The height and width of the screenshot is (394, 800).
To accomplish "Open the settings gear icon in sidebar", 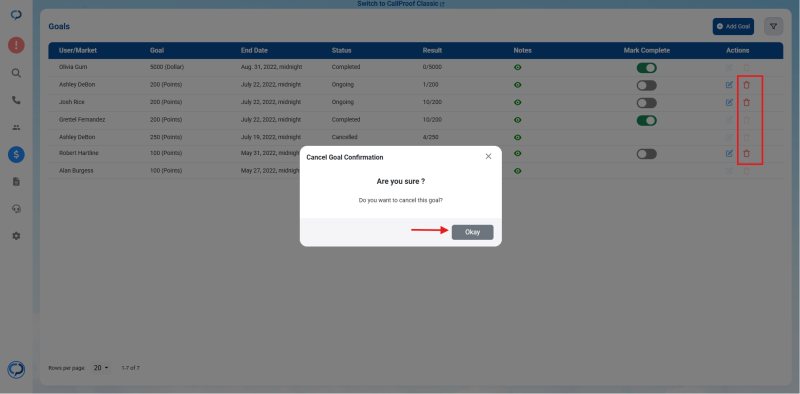I will (16, 236).
